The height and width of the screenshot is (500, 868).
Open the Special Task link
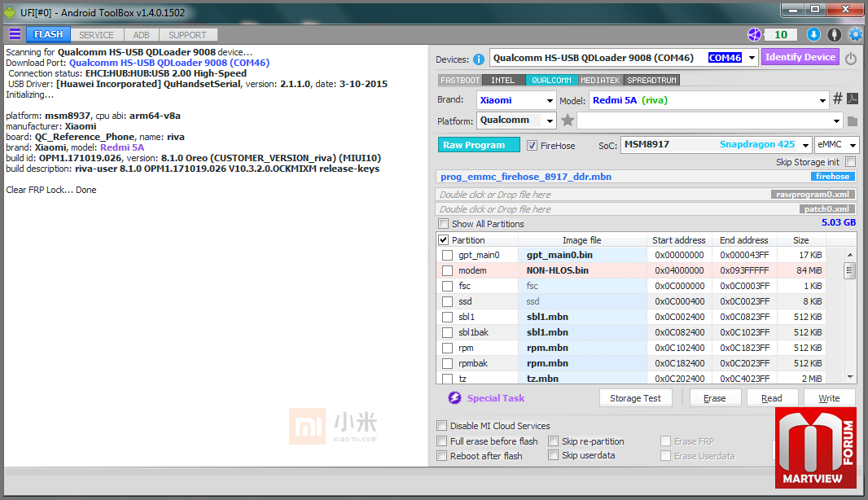coord(495,398)
